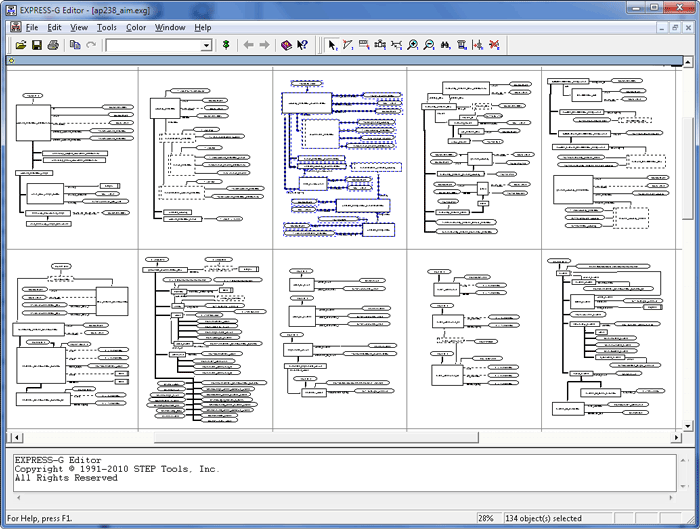
Task: Click the grayed-out Redo arrow icon
Action: [x=91, y=45]
